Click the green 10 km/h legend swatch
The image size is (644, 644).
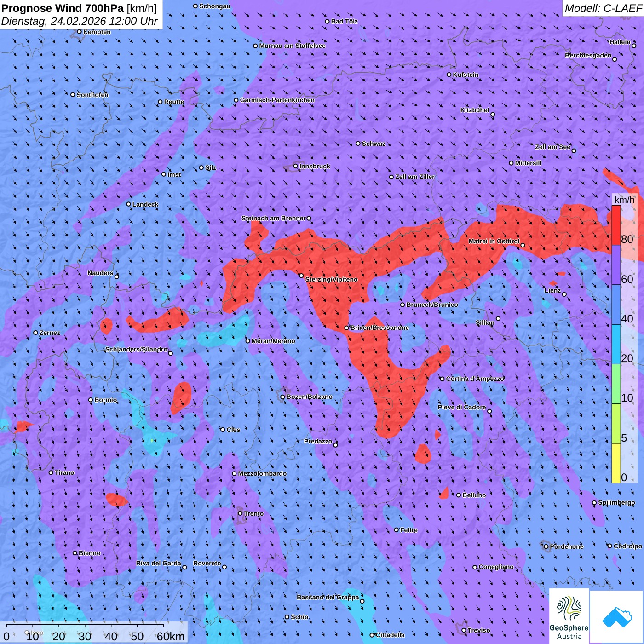pos(616,384)
